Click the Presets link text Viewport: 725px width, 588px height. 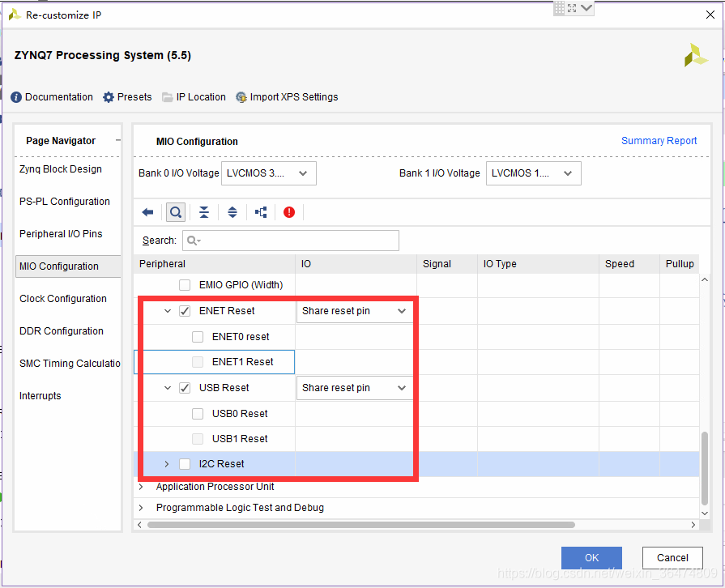pyautogui.click(x=134, y=97)
